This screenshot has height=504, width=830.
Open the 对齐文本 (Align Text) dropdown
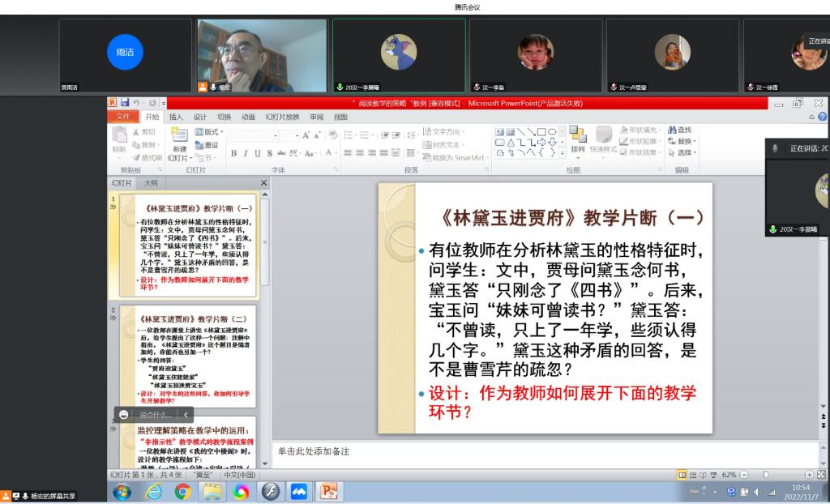[443, 144]
